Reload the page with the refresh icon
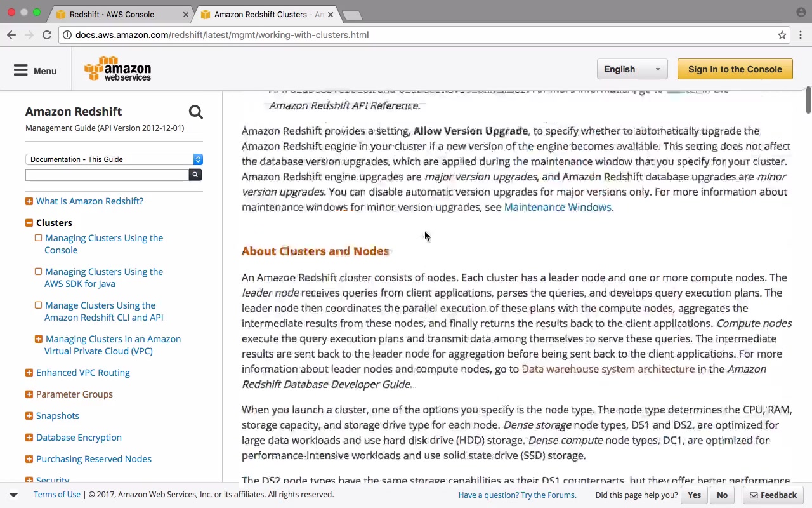 pos(47,35)
